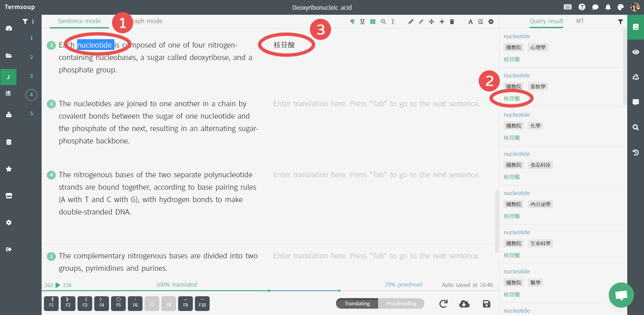Switch to the Query result tab
Image resolution: width=644 pixels, height=315 pixels.
[x=546, y=21]
